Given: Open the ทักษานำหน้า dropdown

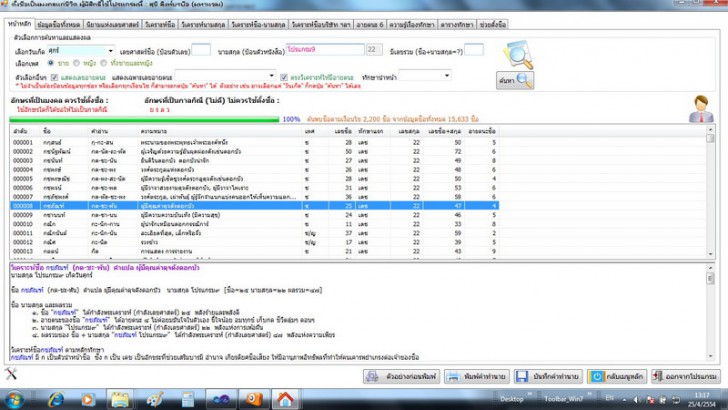Looking at the screenshot, I should point(447,75).
